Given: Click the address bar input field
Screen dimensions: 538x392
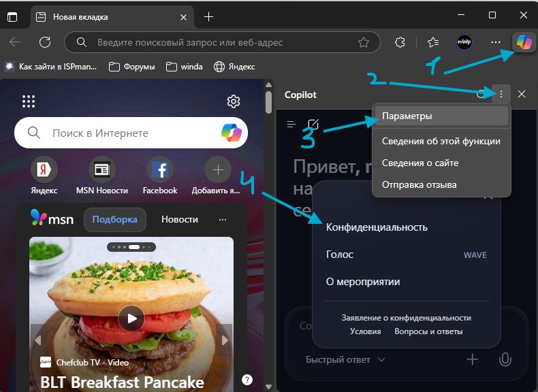Looking at the screenshot, I should 222,42.
